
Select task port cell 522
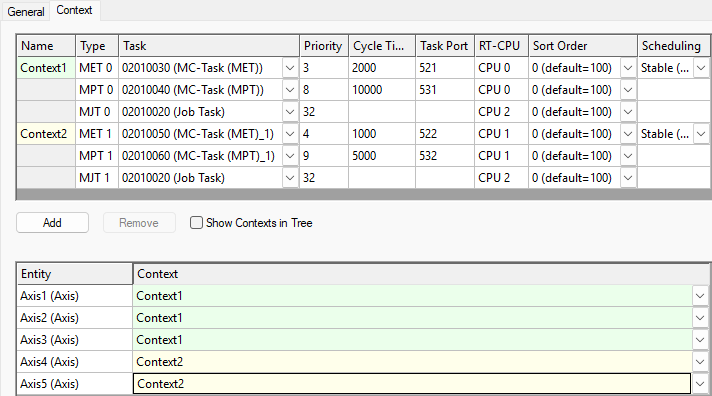[445, 134]
